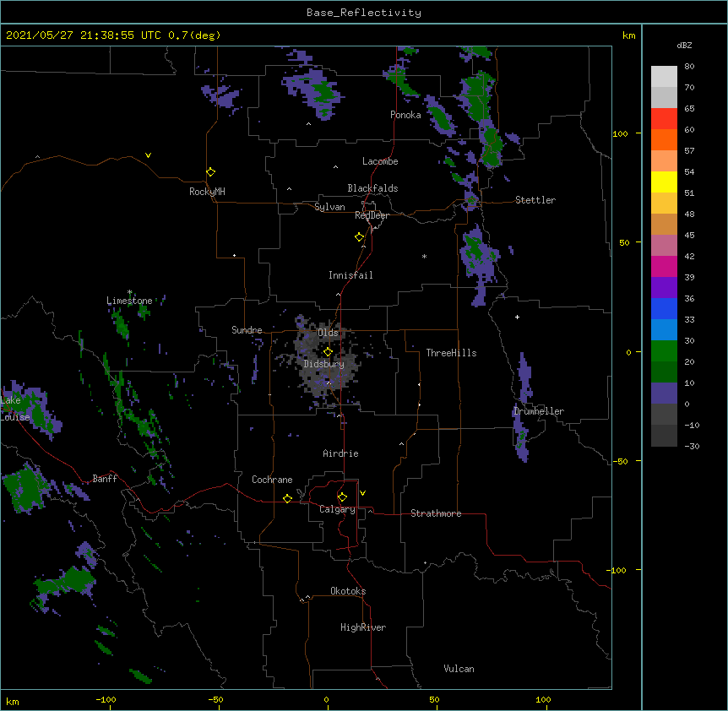Click the Olds label
The height and width of the screenshot is (711, 728).
tap(328, 333)
